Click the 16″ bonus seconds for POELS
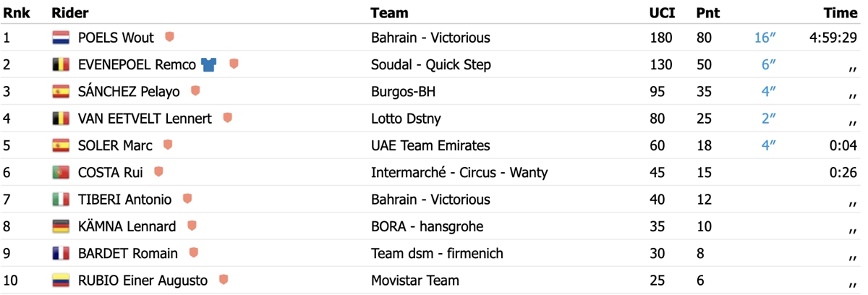The width and height of the screenshot is (868, 295). [765, 38]
